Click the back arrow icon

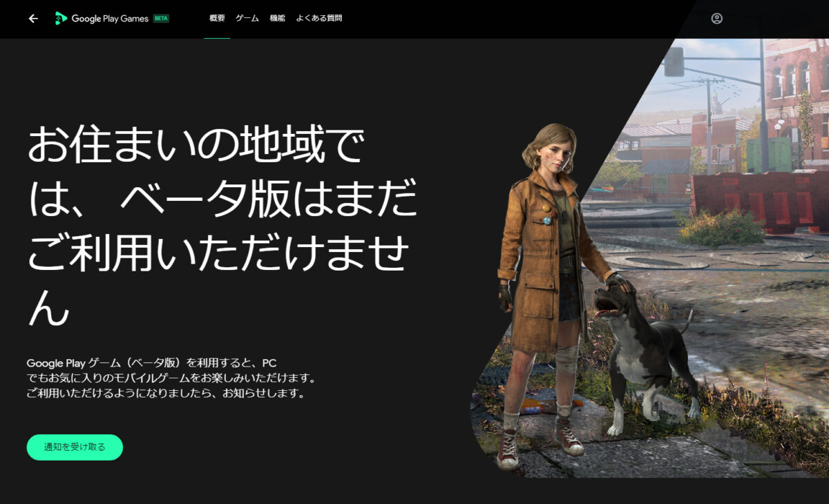pos(33,19)
